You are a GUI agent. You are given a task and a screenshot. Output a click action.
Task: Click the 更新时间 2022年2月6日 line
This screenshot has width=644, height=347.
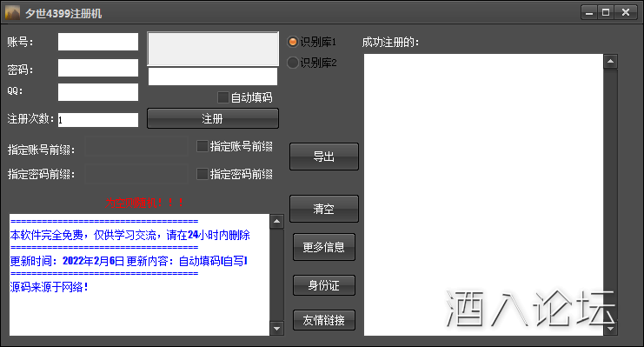coord(129,261)
